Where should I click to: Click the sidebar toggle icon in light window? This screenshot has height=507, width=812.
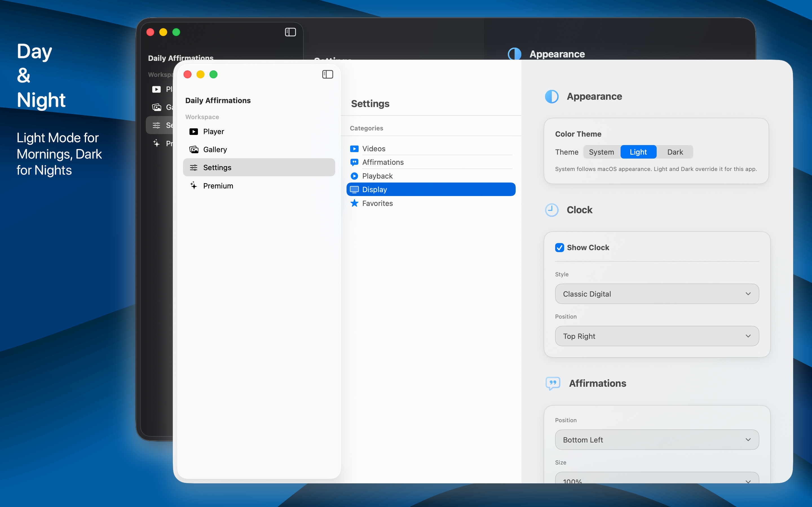pyautogui.click(x=328, y=74)
